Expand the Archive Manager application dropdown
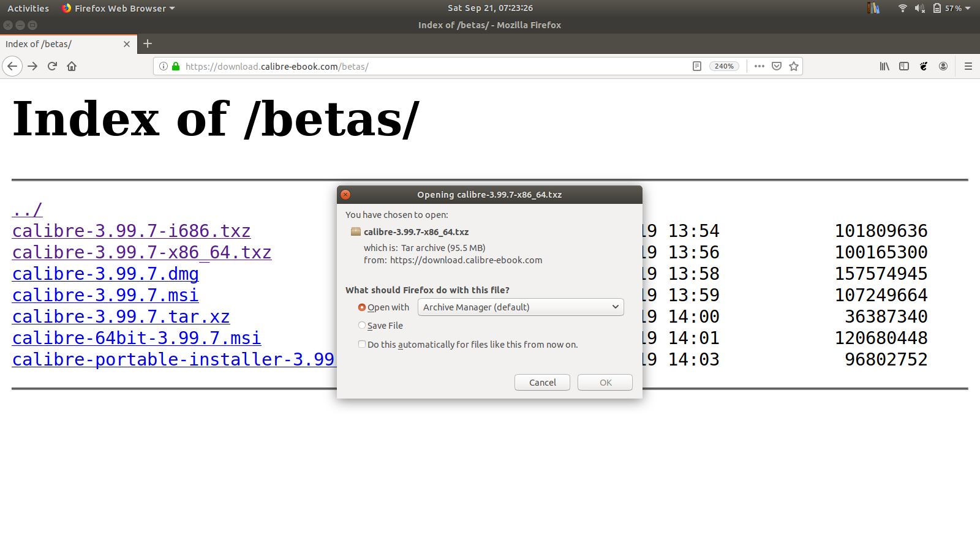This screenshot has width=980, height=551. [x=521, y=307]
